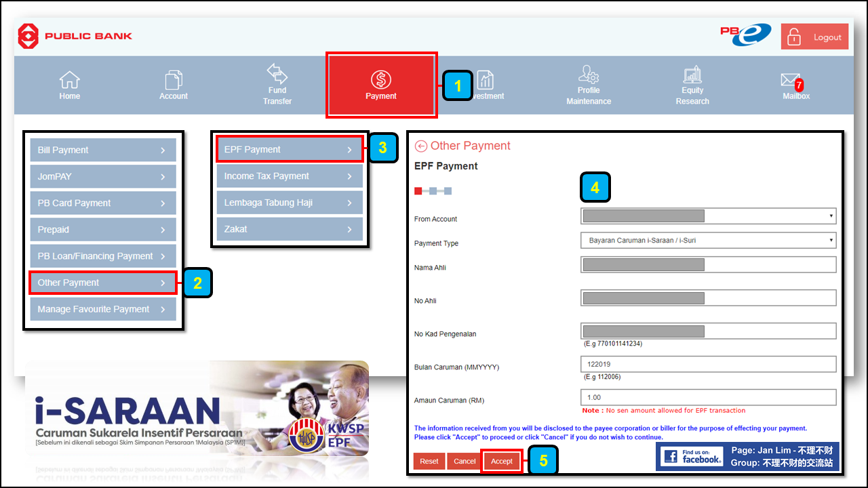Go back using Other Payment arrow icon

[x=421, y=146]
